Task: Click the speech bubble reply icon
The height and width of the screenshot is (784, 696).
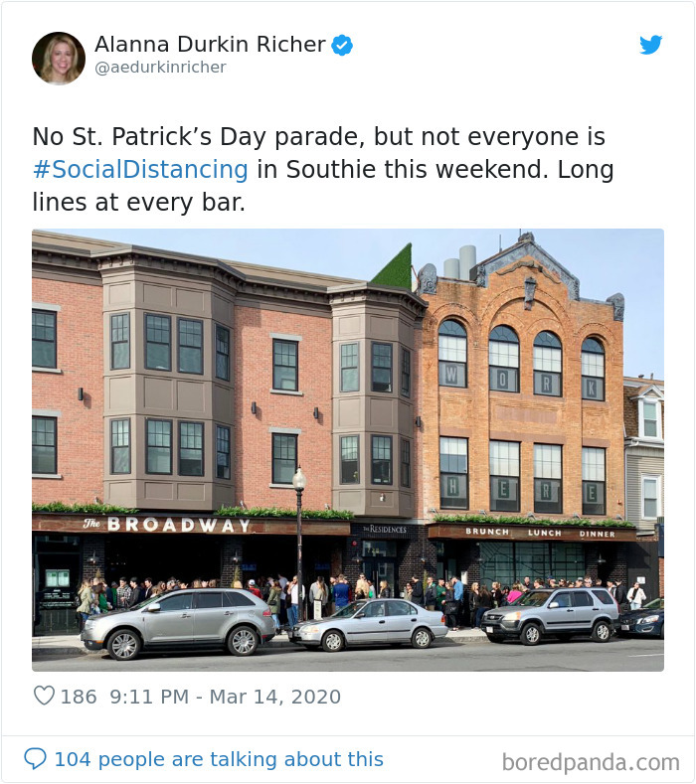Action: tap(36, 759)
